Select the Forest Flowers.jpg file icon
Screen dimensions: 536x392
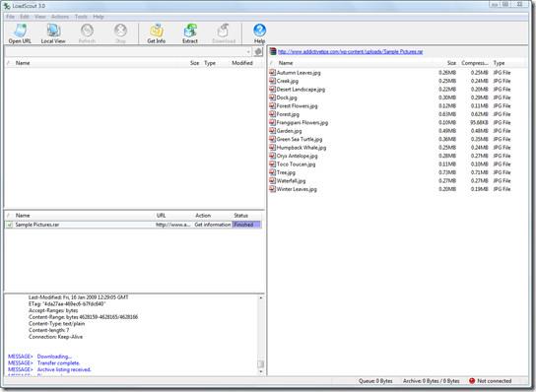tap(273, 105)
